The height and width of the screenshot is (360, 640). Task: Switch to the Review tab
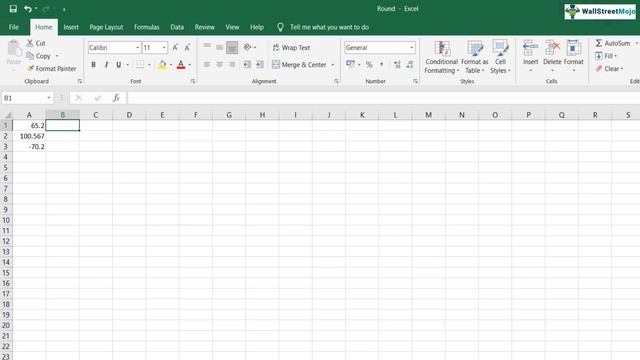pyautogui.click(x=204, y=27)
